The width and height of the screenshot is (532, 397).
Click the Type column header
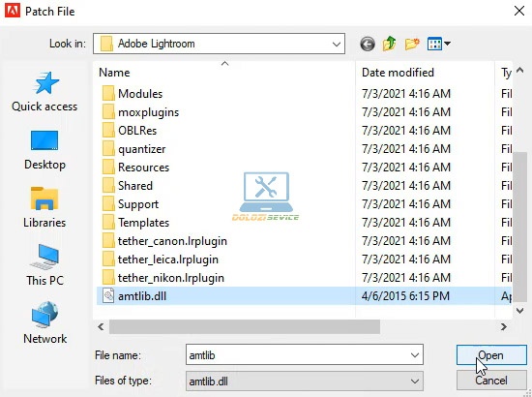click(506, 73)
